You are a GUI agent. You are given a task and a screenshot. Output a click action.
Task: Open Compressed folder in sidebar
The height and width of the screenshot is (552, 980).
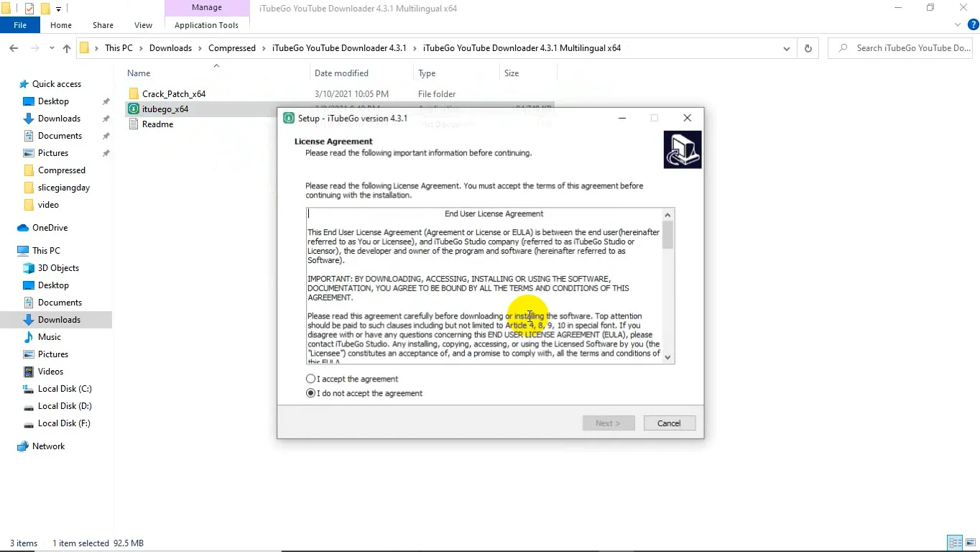[62, 170]
